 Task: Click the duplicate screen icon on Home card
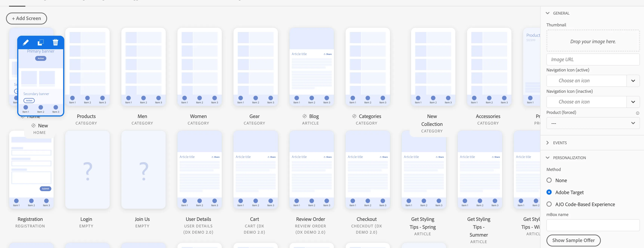point(41,42)
